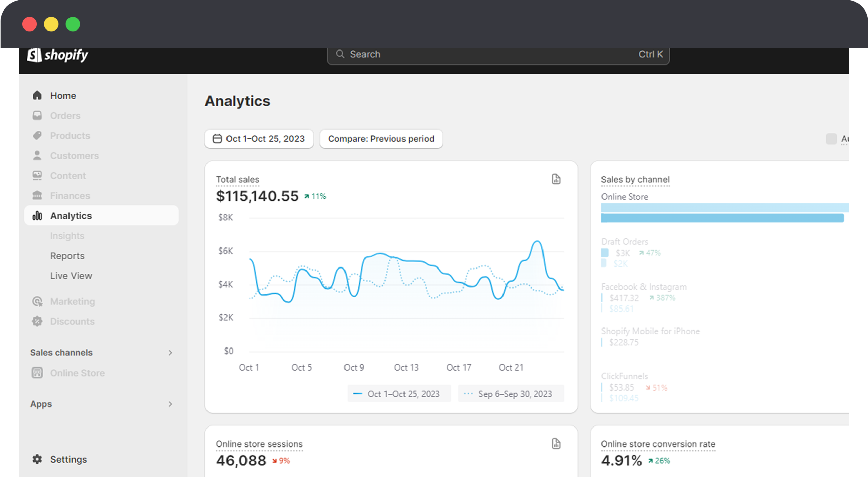This screenshot has width=868, height=477.
Task: Open Finances in the sidebar
Action: coord(101,195)
